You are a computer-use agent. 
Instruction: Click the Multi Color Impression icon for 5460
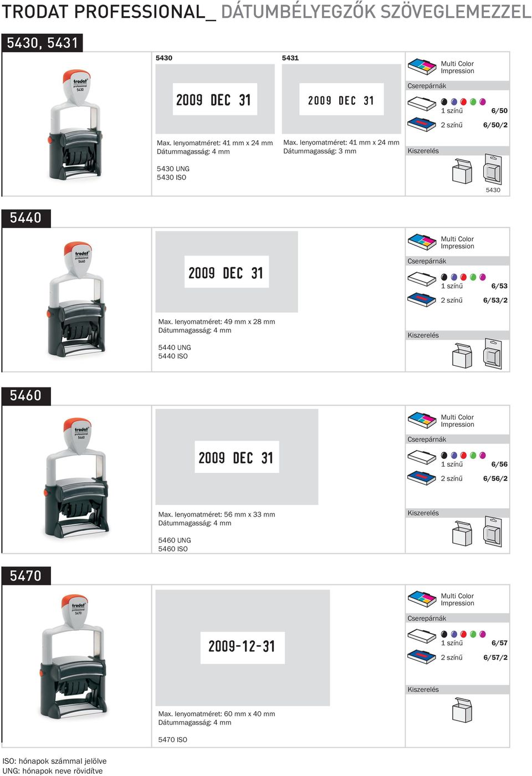(x=422, y=420)
